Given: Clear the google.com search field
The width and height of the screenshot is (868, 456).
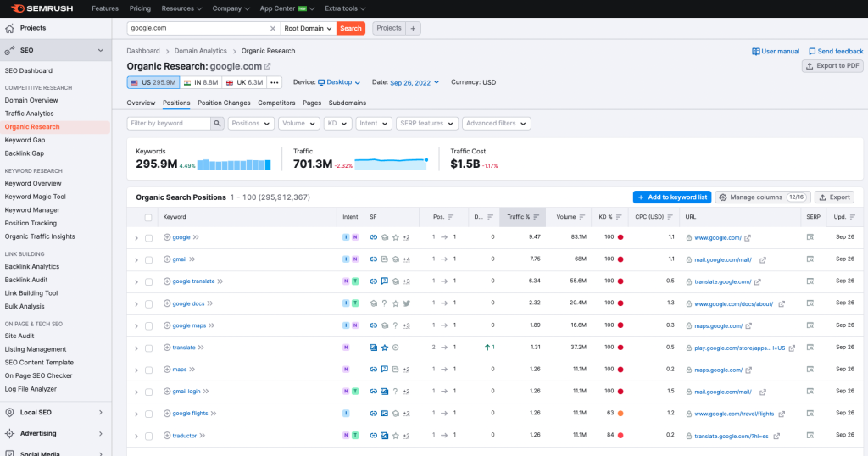Looking at the screenshot, I should coord(272,28).
